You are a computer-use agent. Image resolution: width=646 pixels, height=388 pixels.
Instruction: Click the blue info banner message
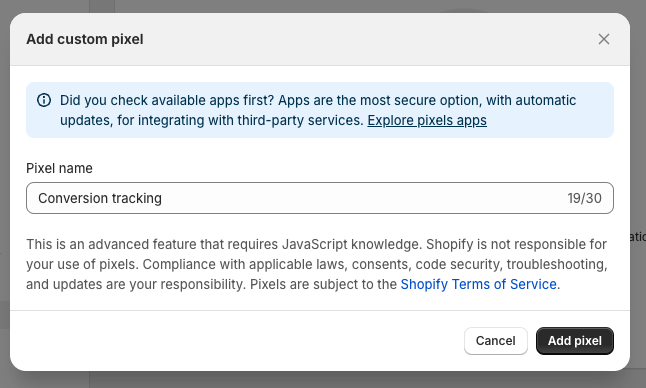318,110
